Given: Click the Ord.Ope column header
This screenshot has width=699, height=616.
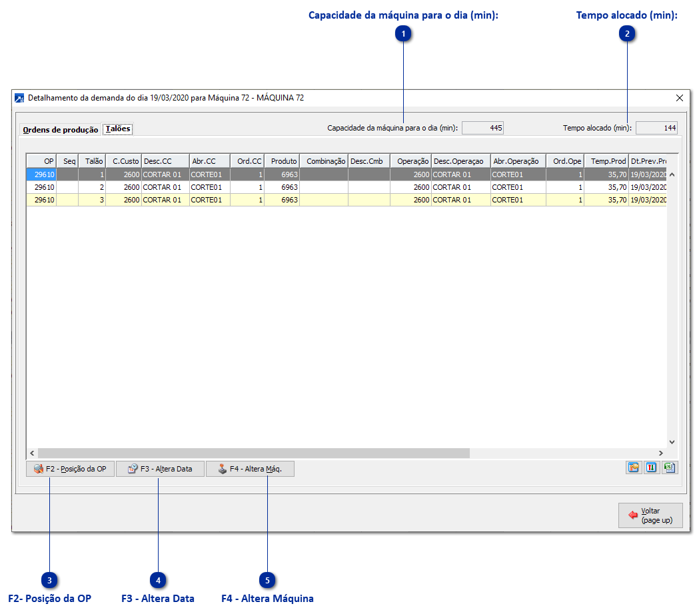Looking at the screenshot, I should pos(565,161).
